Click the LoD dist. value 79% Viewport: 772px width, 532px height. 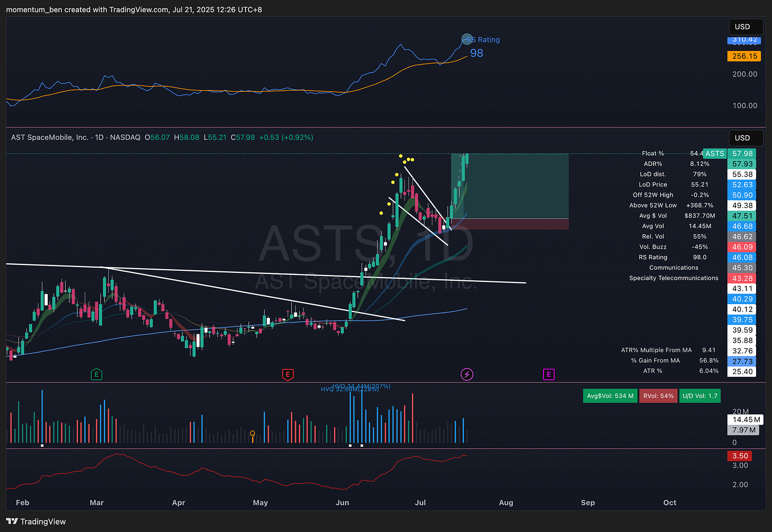click(x=700, y=174)
